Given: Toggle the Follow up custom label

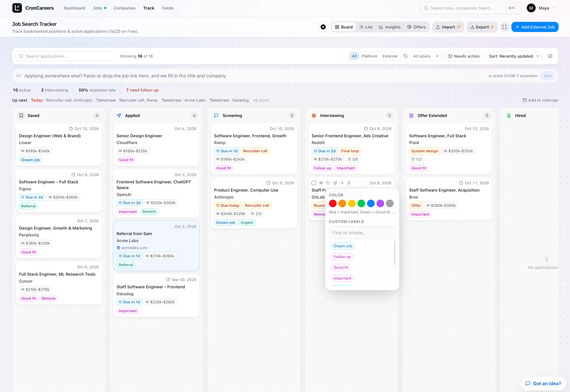Looking at the screenshot, I should (x=342, y=257).
